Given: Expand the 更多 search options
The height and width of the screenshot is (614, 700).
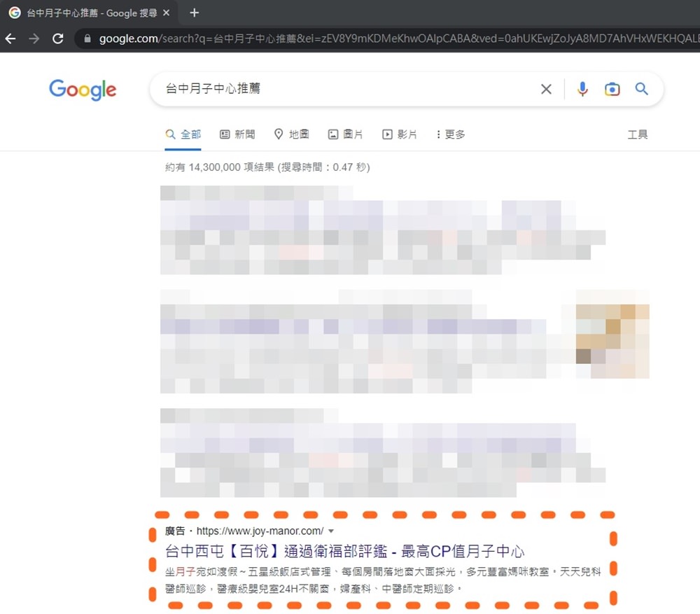Looking at the screenshot, I should click(451, 134).
